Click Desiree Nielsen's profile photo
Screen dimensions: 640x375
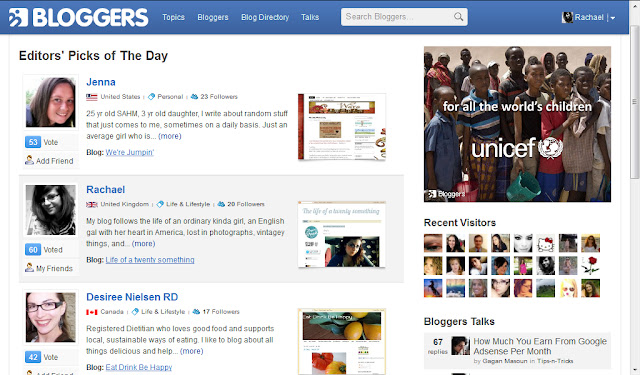tap(51, 317)
